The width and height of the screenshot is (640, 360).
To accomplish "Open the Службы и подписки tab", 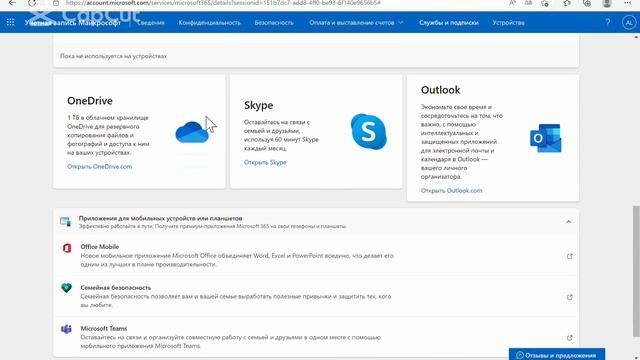I will click(x=449, y=22).
